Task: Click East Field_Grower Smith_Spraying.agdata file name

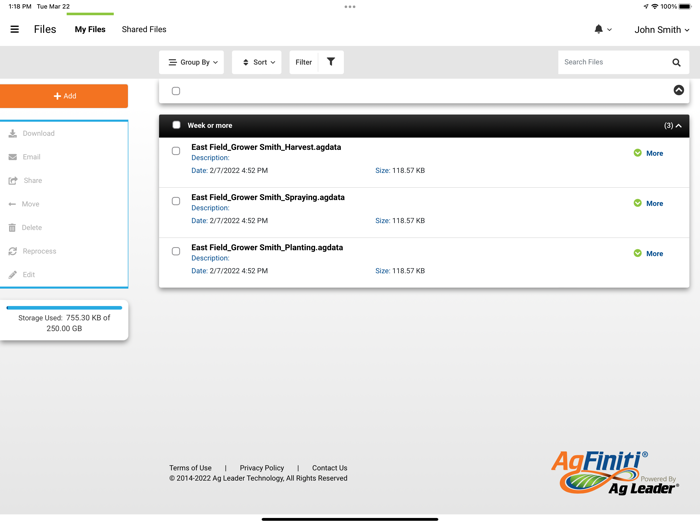Action: pos(268,197)
